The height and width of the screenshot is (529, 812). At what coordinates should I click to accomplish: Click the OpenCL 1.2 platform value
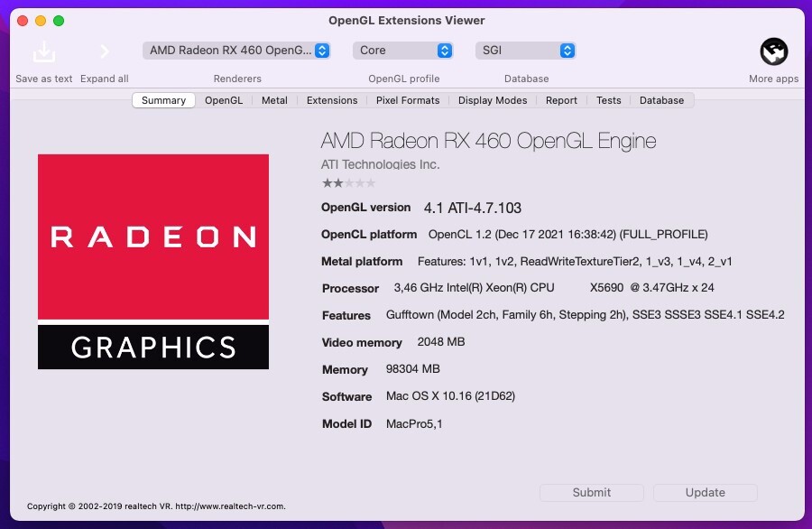[567, 234]
